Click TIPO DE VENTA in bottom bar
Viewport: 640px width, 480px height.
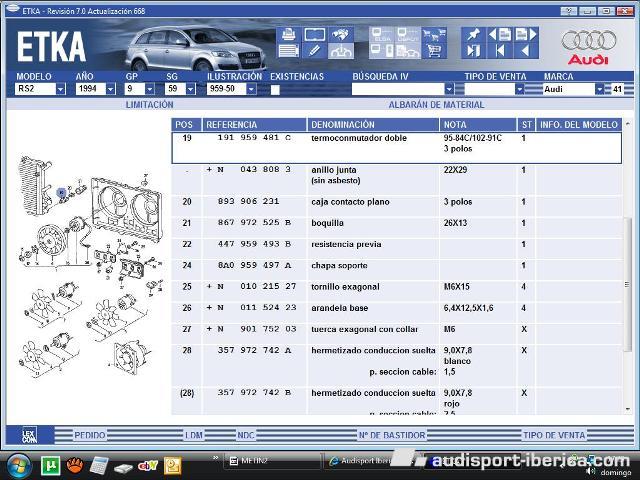click(554, 435)
